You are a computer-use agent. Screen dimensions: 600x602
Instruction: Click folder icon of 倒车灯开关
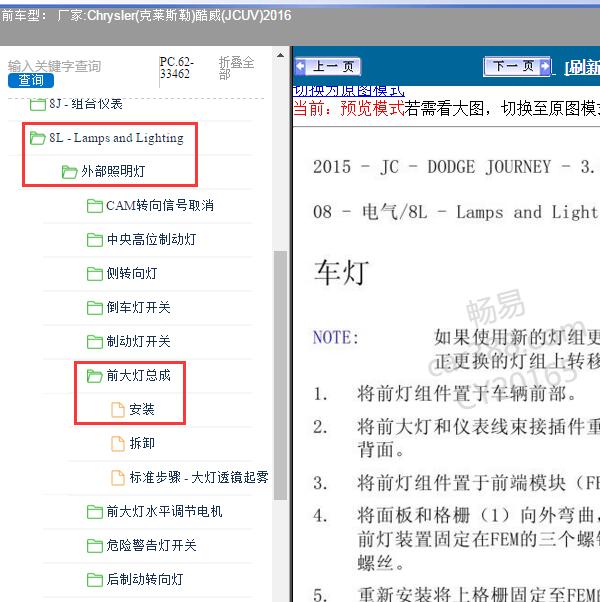tap(94, 308)
